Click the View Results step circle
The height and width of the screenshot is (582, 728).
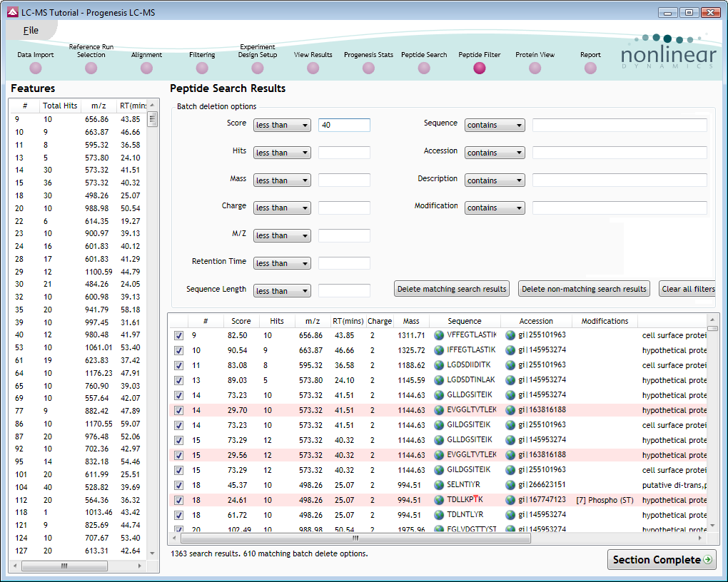pos(313,68)
